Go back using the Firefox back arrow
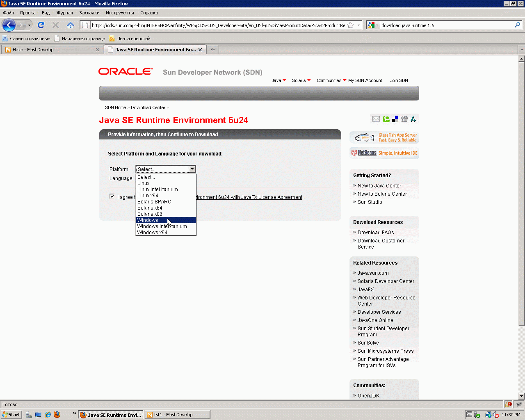This screenshot has height=420, width=525. pos(9,25)
